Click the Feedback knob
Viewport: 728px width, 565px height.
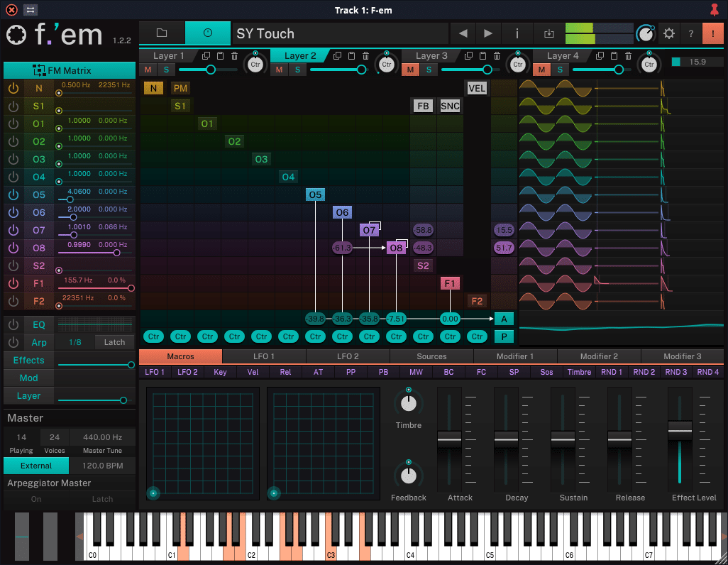pyautogui.click(x=409, y=476)
